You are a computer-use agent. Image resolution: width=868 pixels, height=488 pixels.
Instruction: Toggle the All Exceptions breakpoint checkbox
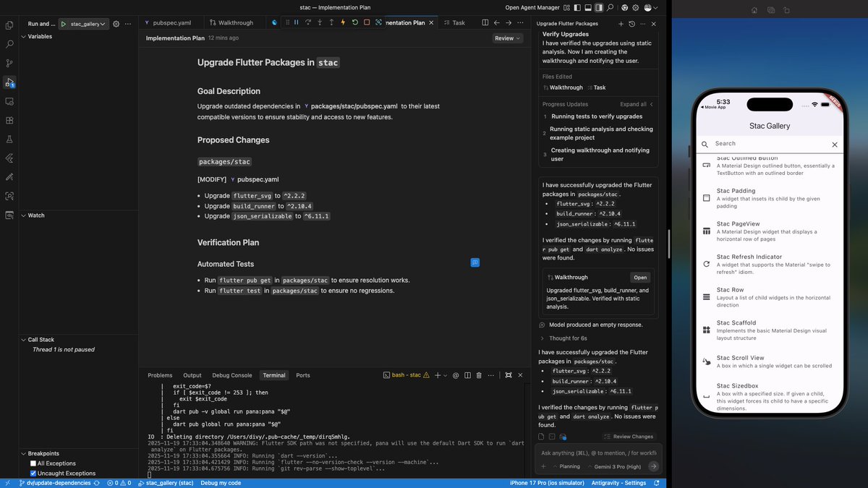tap(33, 463)
